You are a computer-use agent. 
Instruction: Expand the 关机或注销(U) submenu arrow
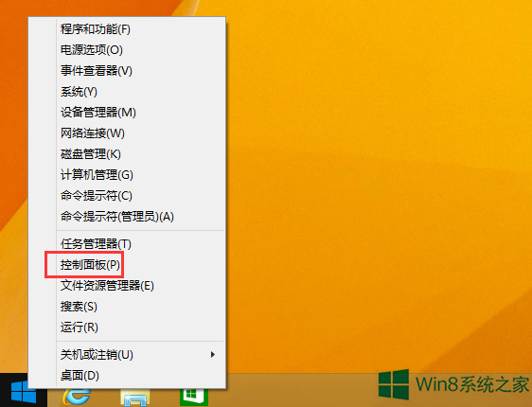(213, 355)
